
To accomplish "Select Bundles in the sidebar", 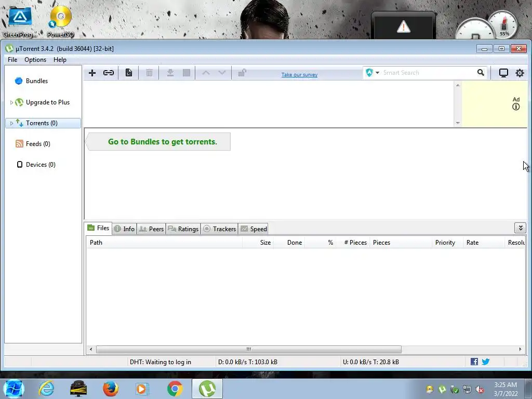I will (37, 81).
